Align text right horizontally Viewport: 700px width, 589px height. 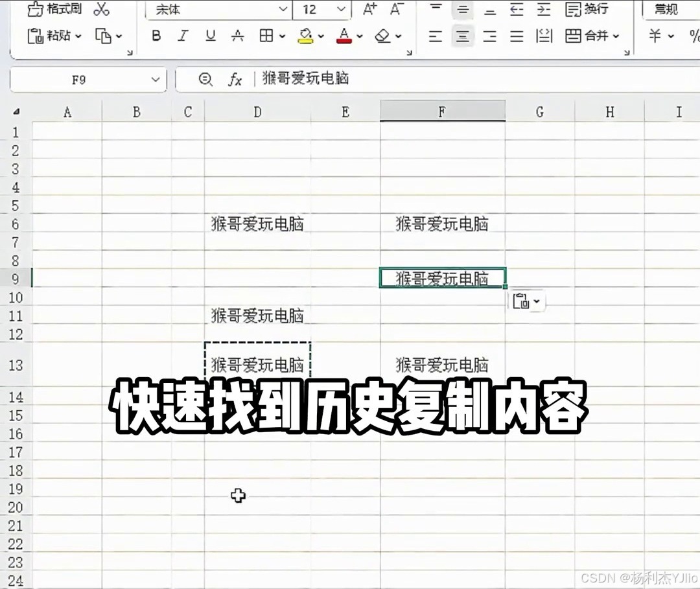[x=490, y=36]
